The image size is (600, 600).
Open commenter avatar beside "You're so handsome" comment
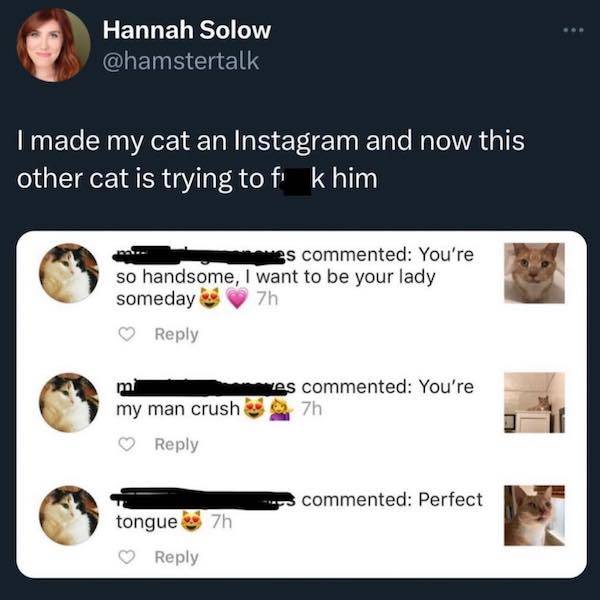pyautogui.click(x=70, y=273)
